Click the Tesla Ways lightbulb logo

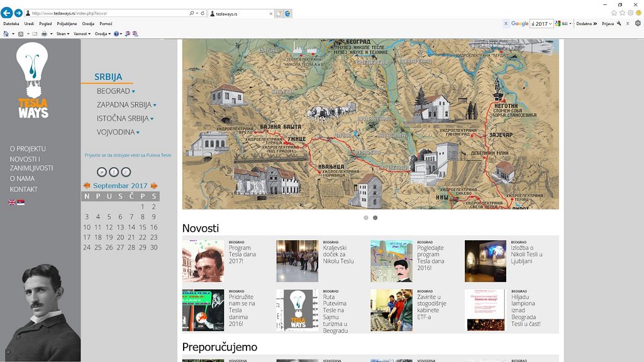coord(33,80)
